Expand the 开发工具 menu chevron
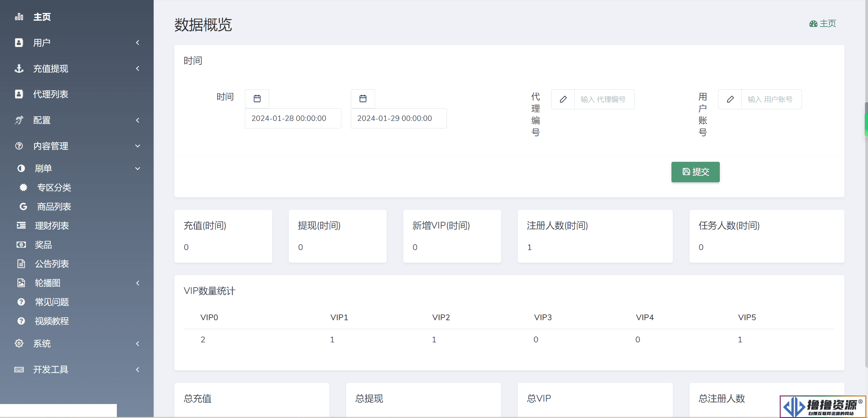The width and height of the screenshot is (868, 418). 138,369
